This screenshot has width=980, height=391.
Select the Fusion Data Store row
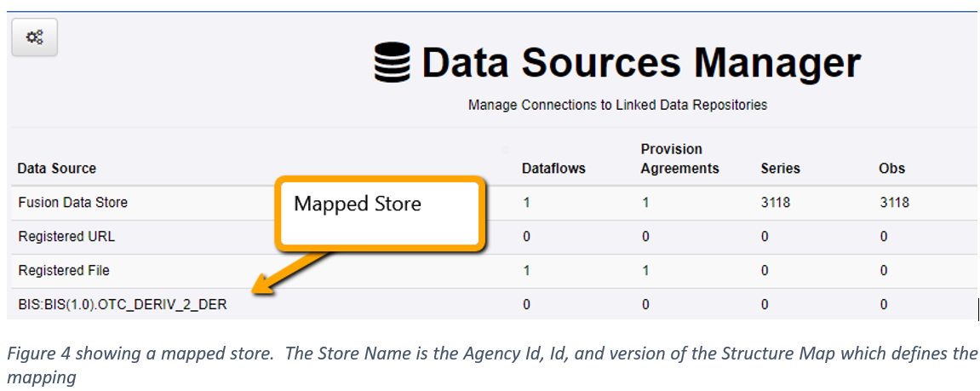coord(73,203)
